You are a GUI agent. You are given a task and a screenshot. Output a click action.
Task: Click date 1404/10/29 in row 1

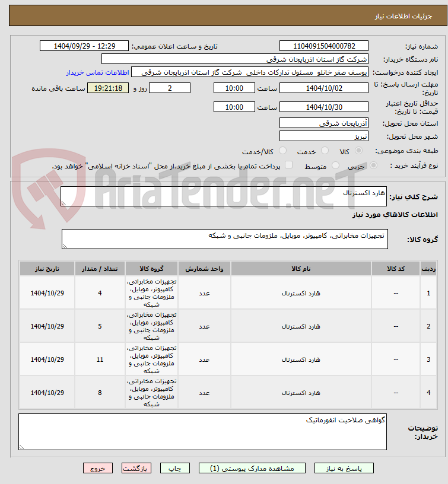tap(47, 293)
